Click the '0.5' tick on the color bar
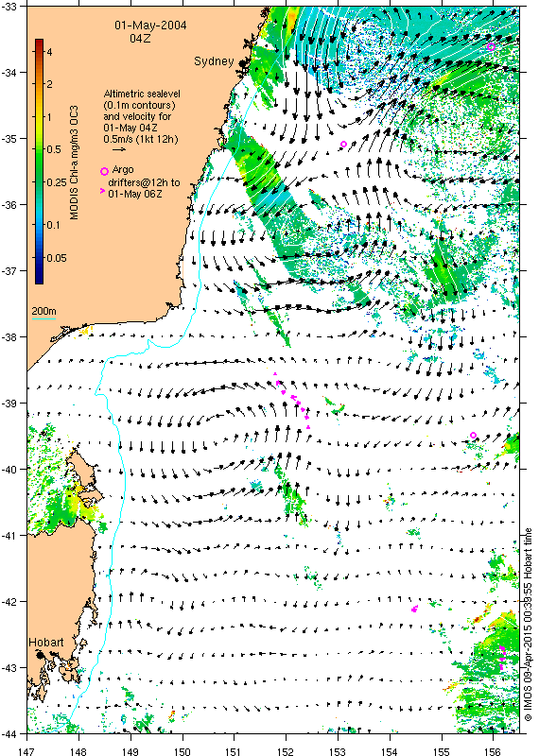Screen dimensions: 539x756 point(54,149)
